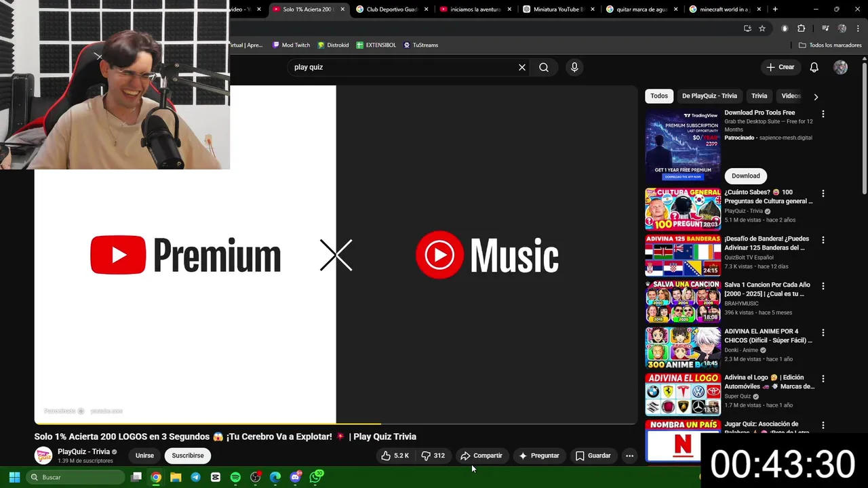Open Discord from the taskbar

295,477
